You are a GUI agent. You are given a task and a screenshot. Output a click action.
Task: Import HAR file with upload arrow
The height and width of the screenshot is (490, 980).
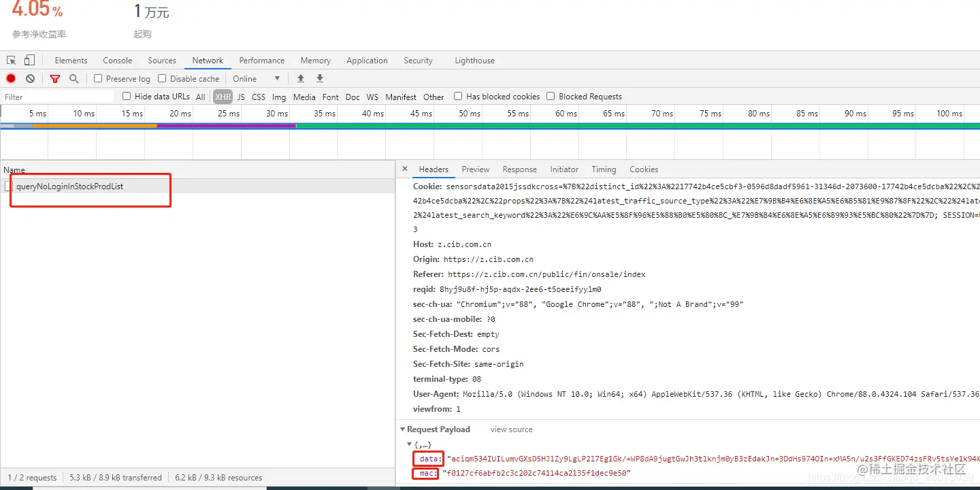(301, 78)
